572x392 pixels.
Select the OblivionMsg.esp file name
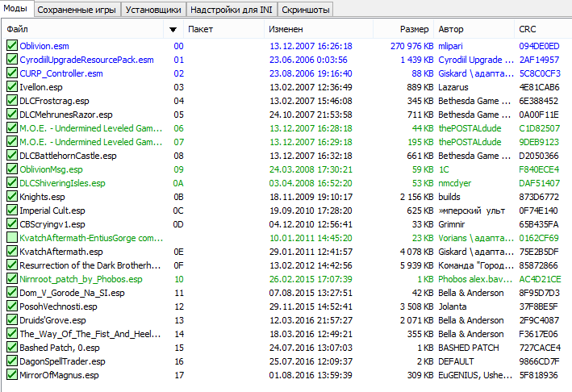[51, 169]
